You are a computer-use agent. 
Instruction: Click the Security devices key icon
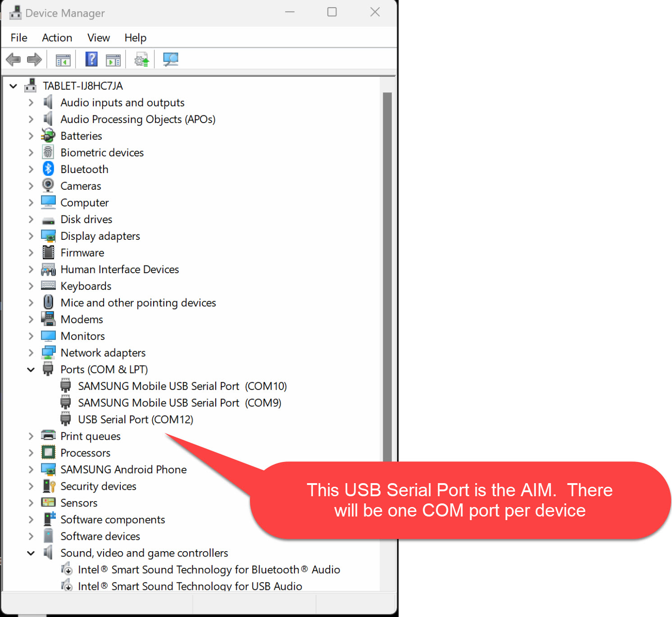pos(49,486)
